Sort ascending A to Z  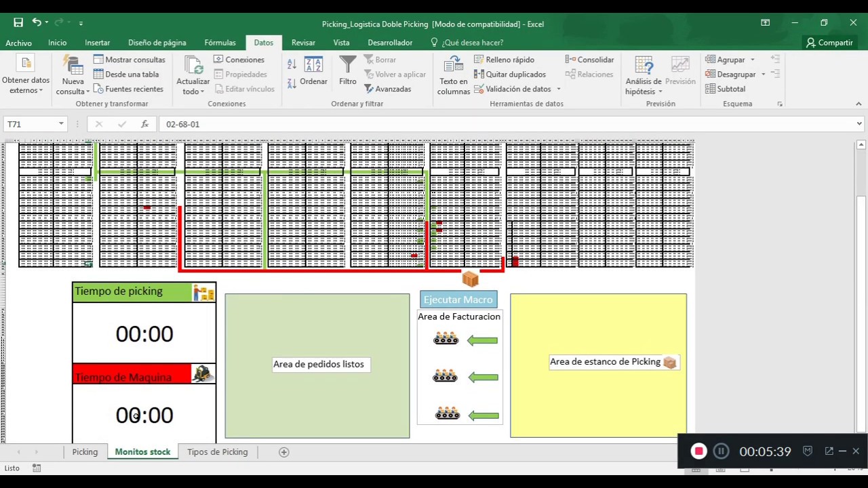click(x=292, y=64)
